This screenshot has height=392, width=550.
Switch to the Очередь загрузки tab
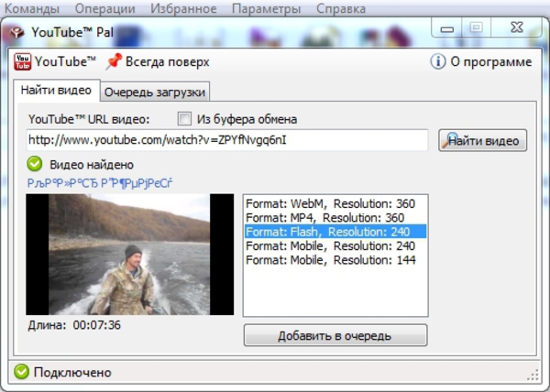(x=155, y=93)
